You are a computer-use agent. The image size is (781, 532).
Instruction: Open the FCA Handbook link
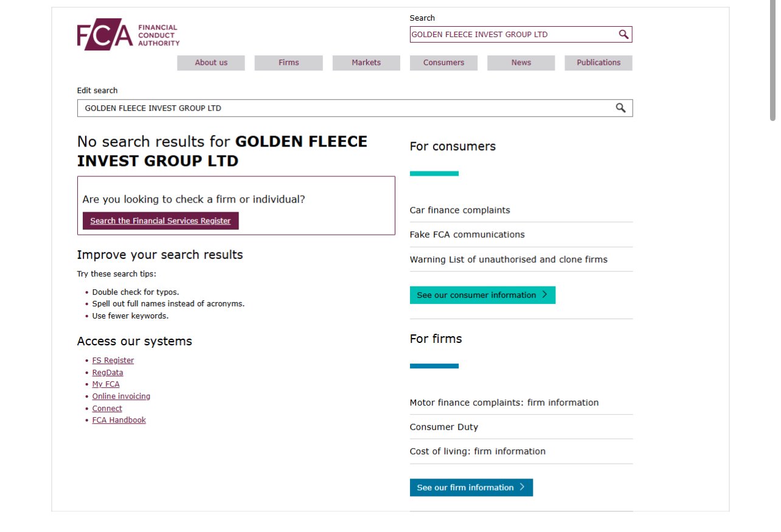click(119, 420)
